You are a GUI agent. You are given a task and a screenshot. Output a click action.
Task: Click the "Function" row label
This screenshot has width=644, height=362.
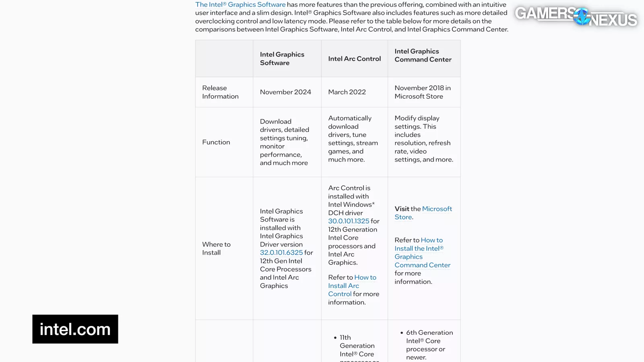[216, 142]
